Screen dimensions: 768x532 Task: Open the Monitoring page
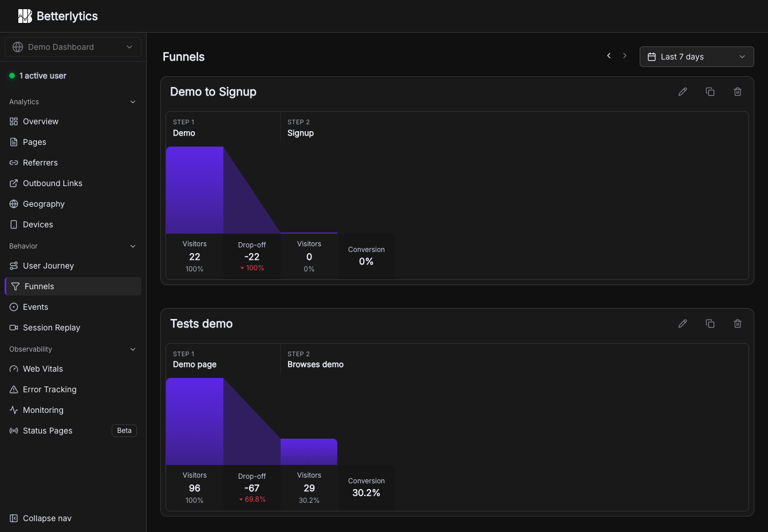[73, 410]
